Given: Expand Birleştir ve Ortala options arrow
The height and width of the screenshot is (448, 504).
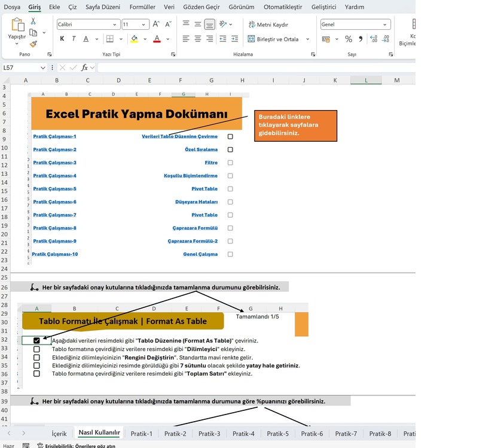Looking at the screenshot, I should [x=308, y=39].
